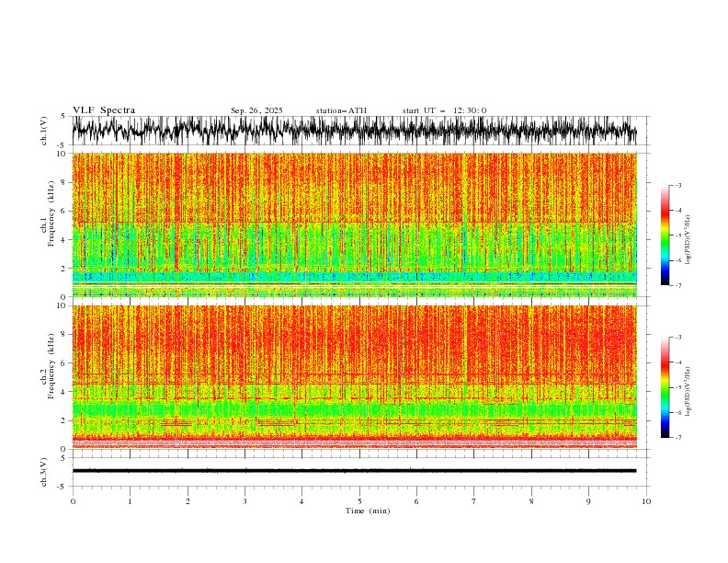The width and height of the screenshot is (728, 563).
Task: Click the time axis tick label "6"
Action: click(417, 501)
